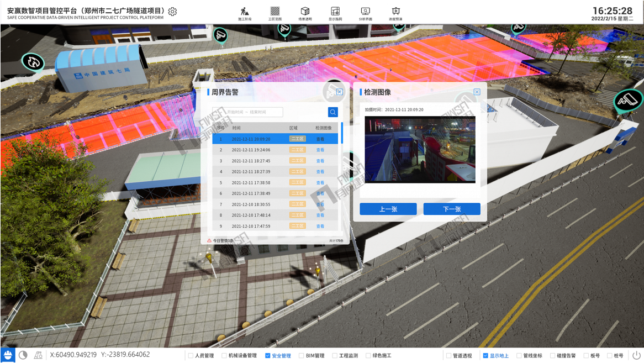Image resolution: width=644 pixels, height=363 pixels.
Task: Enable the 桩号 checkbox
Action: coord(610,356)
